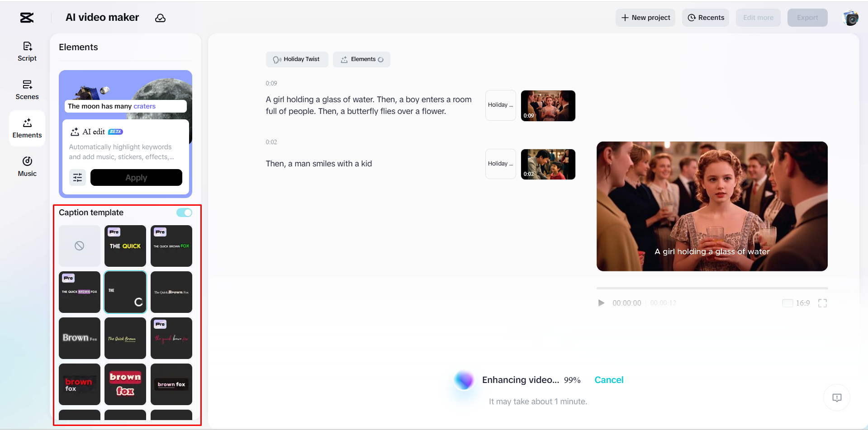
Task: Open the Recents list
Action: [706, 18]
